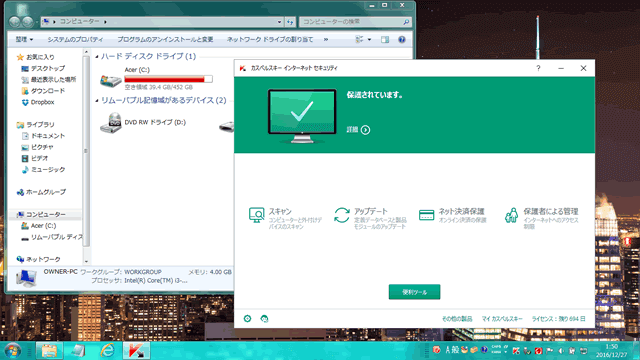
Task: Click IME CAPS lock indicator
Action: (496, 347)
